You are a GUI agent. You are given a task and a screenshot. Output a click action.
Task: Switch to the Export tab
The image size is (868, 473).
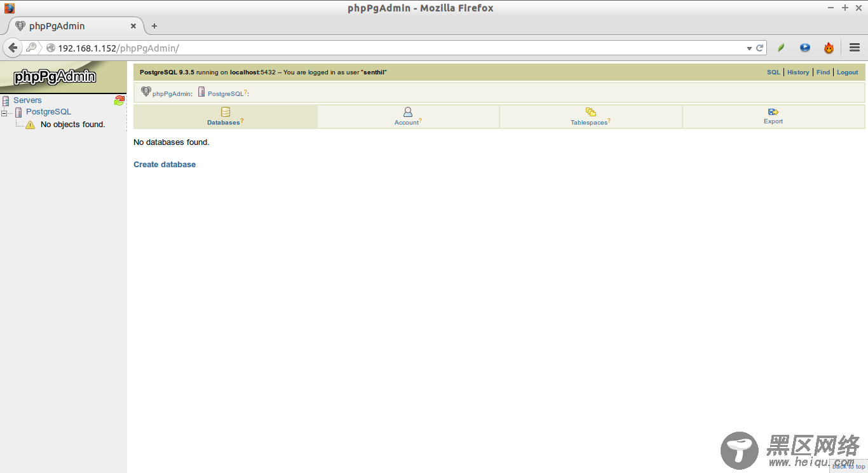(x=773, y=116)
